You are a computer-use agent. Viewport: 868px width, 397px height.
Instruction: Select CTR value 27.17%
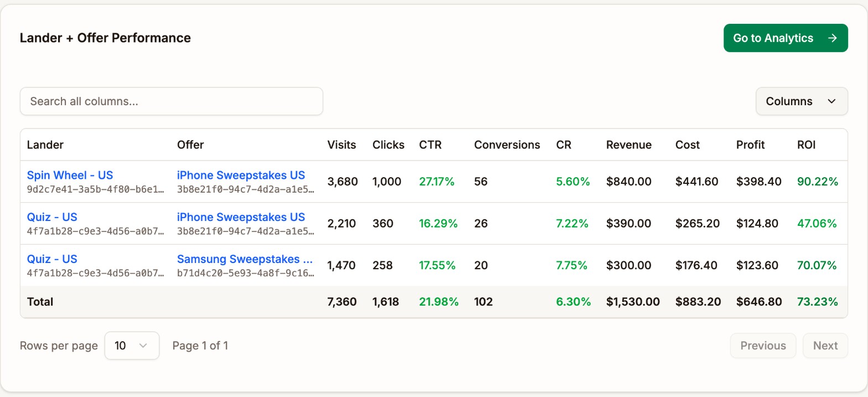[x=436, y=182]
